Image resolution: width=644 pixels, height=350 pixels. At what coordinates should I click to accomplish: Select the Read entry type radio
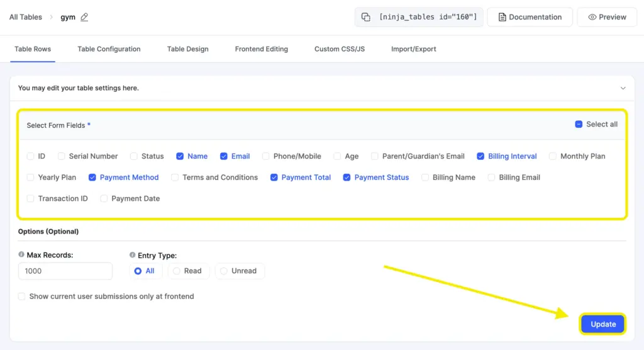pos(177,271)
